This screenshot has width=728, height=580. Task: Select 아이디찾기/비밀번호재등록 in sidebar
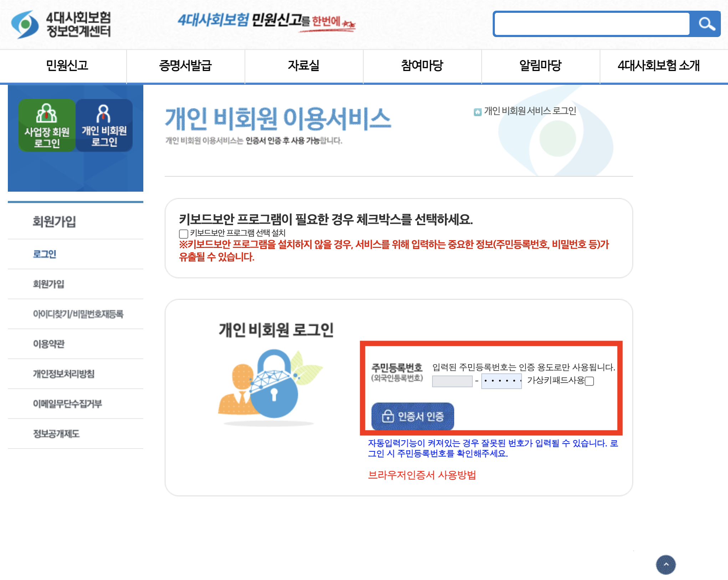point(78,314)
